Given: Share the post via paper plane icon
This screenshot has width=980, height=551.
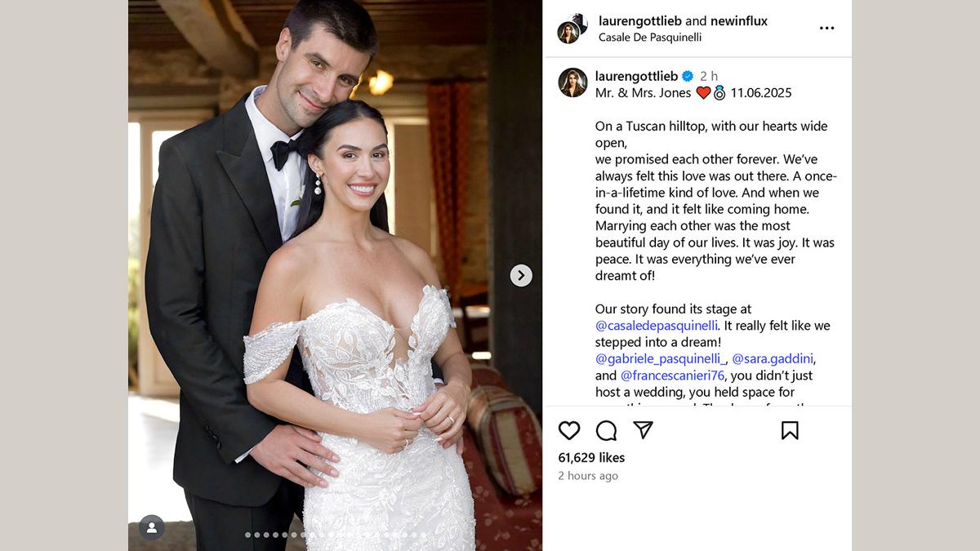Looking at the screenshot, I should pos(644,430).
